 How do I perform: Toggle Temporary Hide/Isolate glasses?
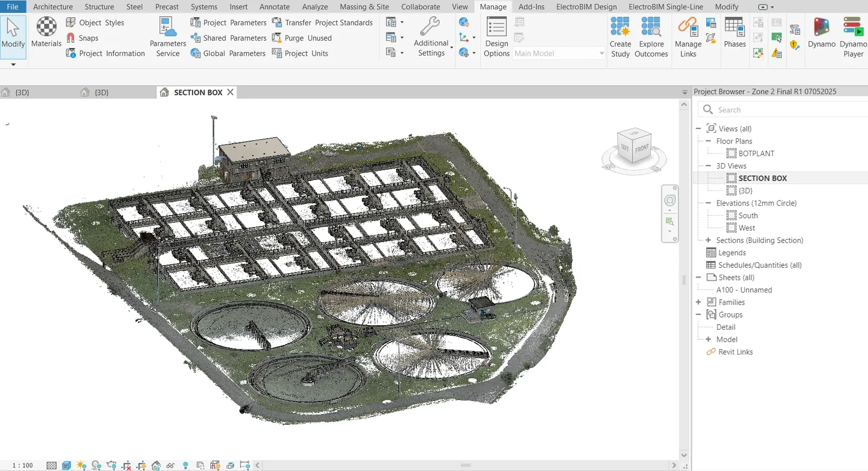coord(170,466)
